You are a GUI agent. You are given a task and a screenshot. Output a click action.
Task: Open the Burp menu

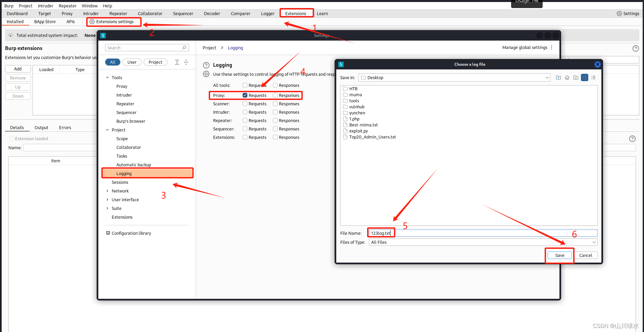9,6
